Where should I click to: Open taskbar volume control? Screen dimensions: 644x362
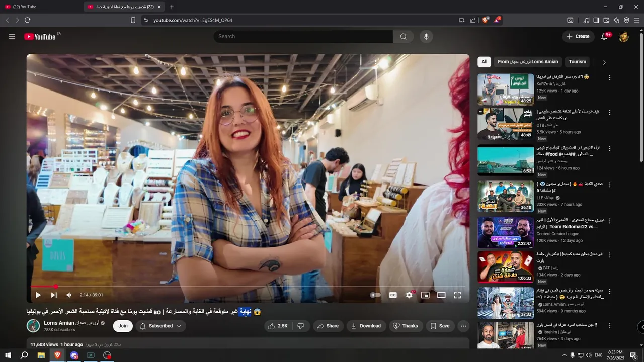click(x=588, y=355)
